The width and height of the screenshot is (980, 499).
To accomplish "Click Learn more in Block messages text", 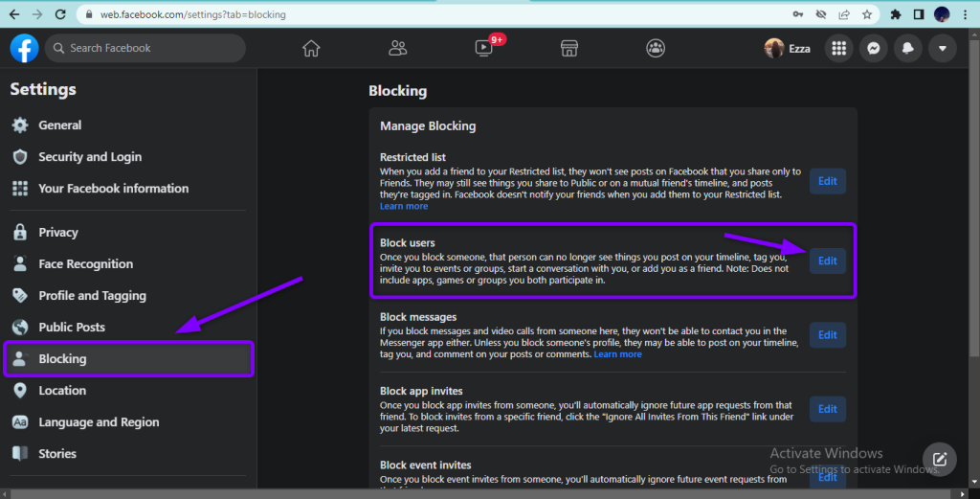I will point(617,354).
